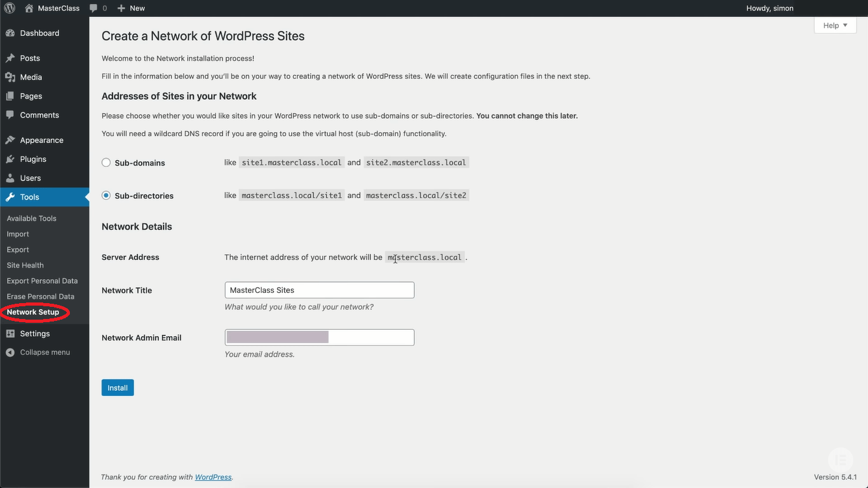Viewport: 868px width, 488px height.
Task: Click the Pages icon in the sidebar
Action: point(10,96)
